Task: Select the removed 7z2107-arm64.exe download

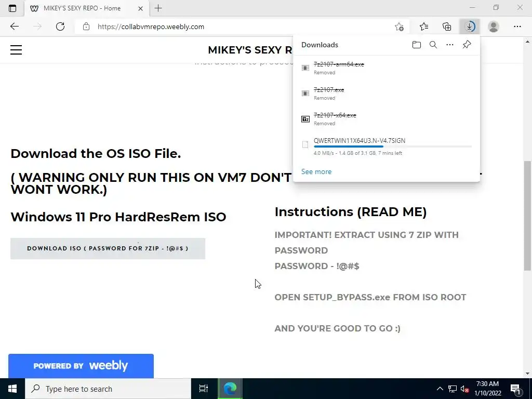Action: tap(387, 68)
